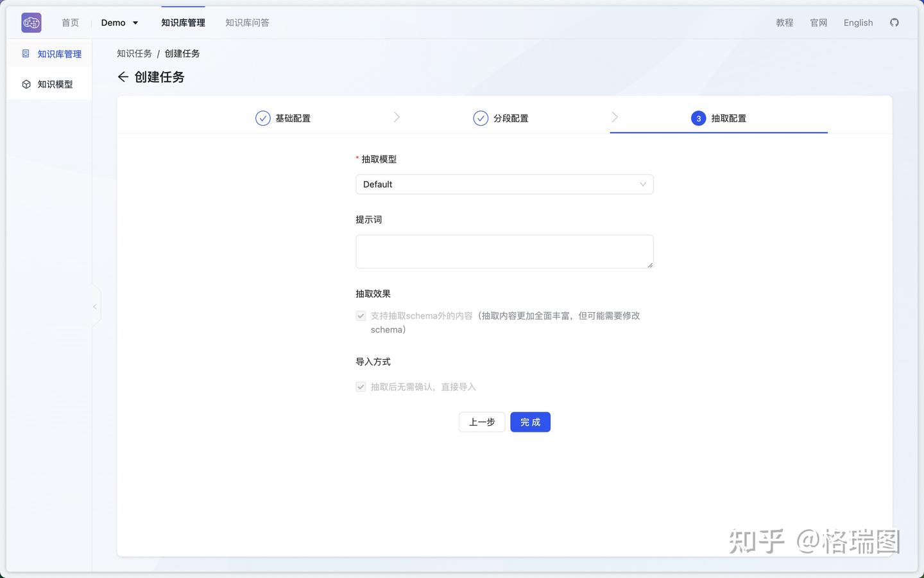Click the numbered badge on 抽取配置 step
The image size is (924, 578).
[698, 118]
